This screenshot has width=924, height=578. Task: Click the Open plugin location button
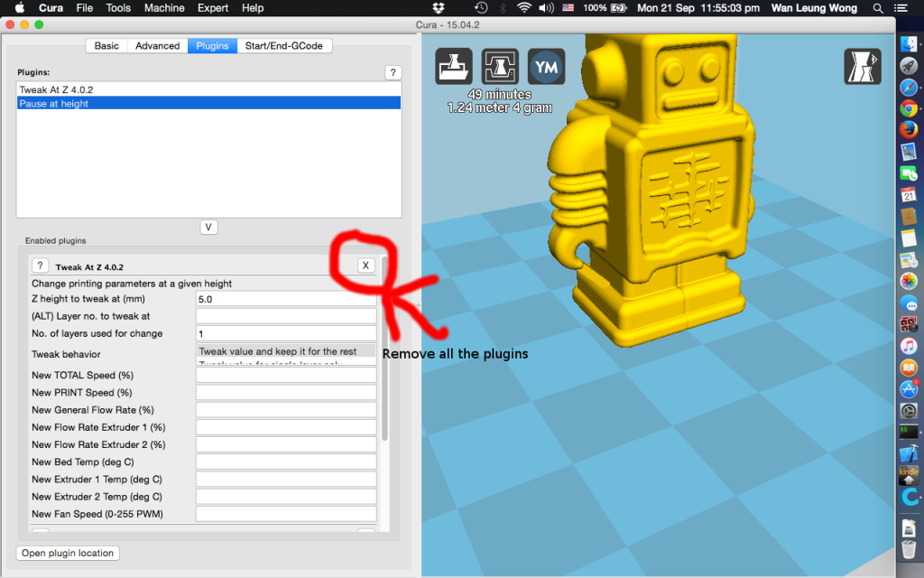(x=67, y=553)
